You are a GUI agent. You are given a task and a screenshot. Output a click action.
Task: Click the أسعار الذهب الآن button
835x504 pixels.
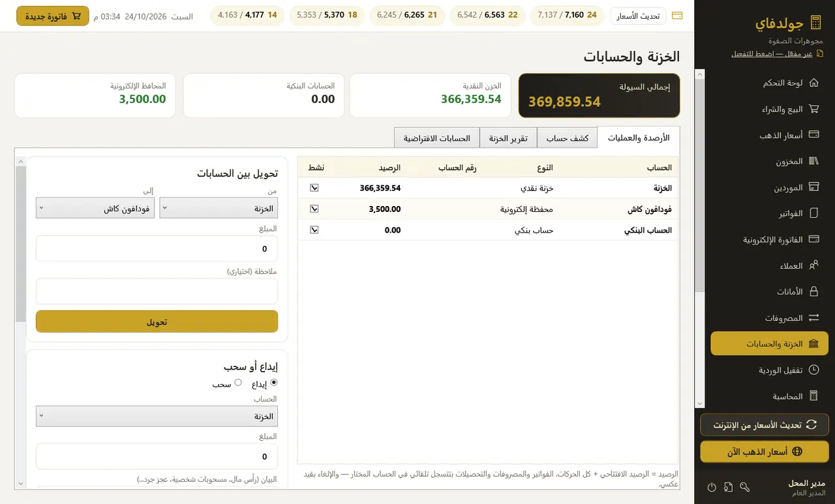(x=765, y=452)
